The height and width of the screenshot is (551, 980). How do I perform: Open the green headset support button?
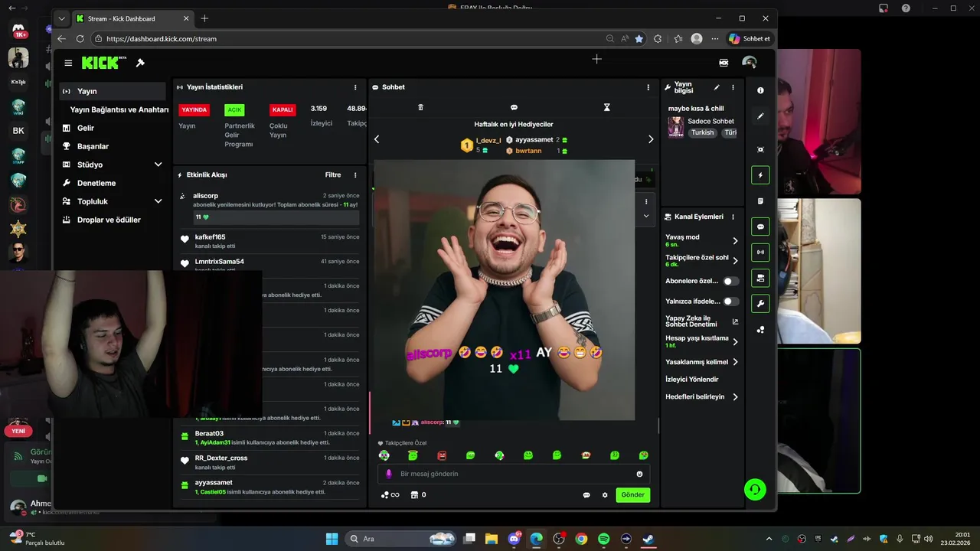(755, 489)
